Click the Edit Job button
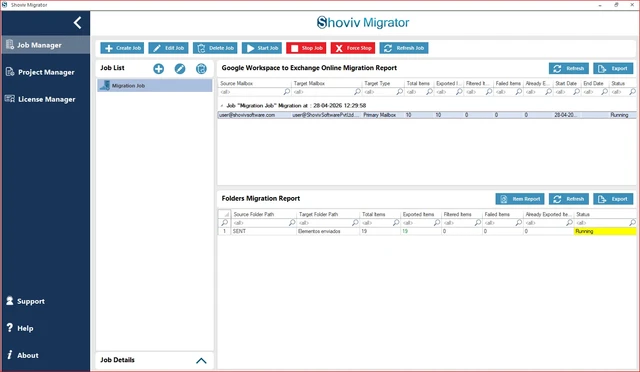The width and height of the screenshot is (640, 372). coord(168,48)
